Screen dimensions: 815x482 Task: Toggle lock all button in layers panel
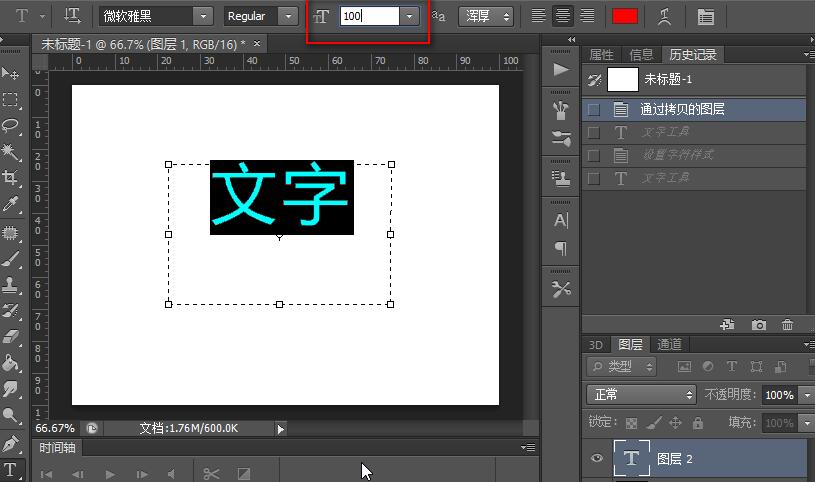point(698,423)
